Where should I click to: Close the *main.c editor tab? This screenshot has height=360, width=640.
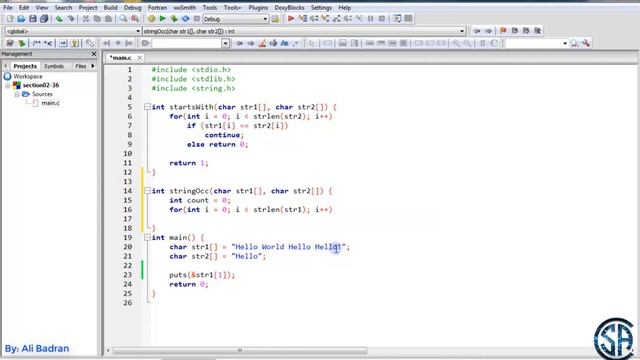[139, 58]
